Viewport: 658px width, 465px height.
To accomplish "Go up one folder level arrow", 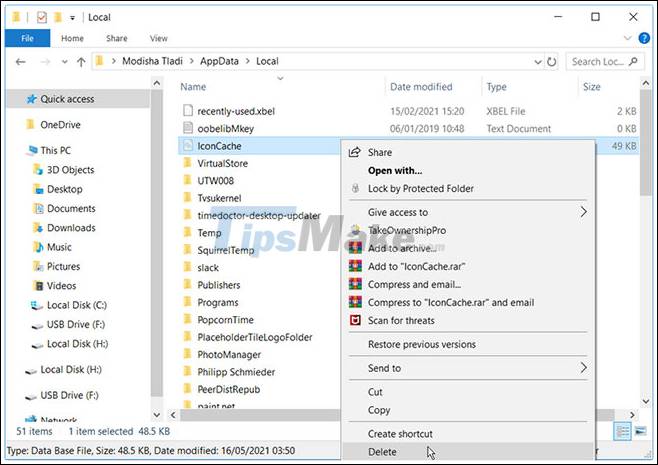I will [x=81, y=62].
